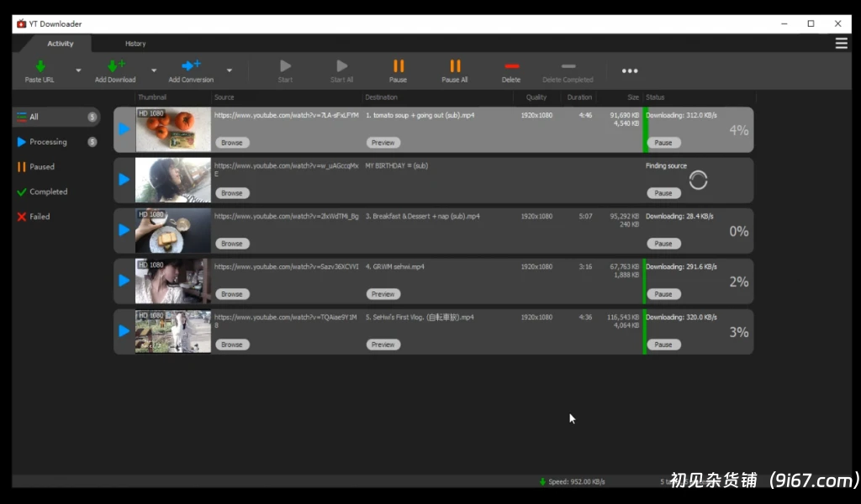The width and height of the screenshot is (861, 504).
Task: Click the Paste URL green arrow icon
Action: tap(40, 66)
